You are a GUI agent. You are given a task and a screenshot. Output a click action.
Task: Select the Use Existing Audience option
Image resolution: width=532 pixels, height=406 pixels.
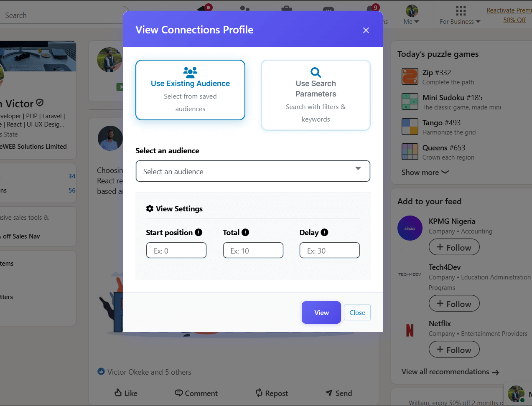point(190,90)
